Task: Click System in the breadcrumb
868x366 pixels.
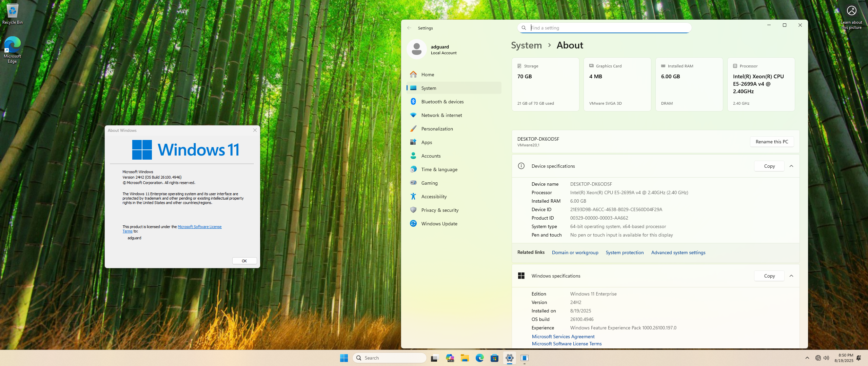Action: point(526,45)
